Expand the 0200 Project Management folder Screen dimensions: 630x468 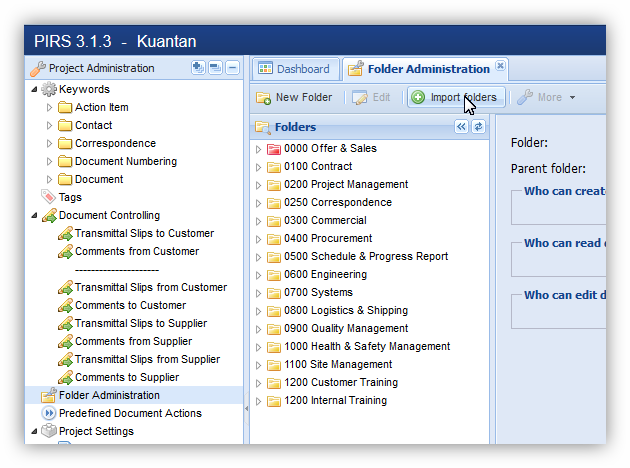258,185
